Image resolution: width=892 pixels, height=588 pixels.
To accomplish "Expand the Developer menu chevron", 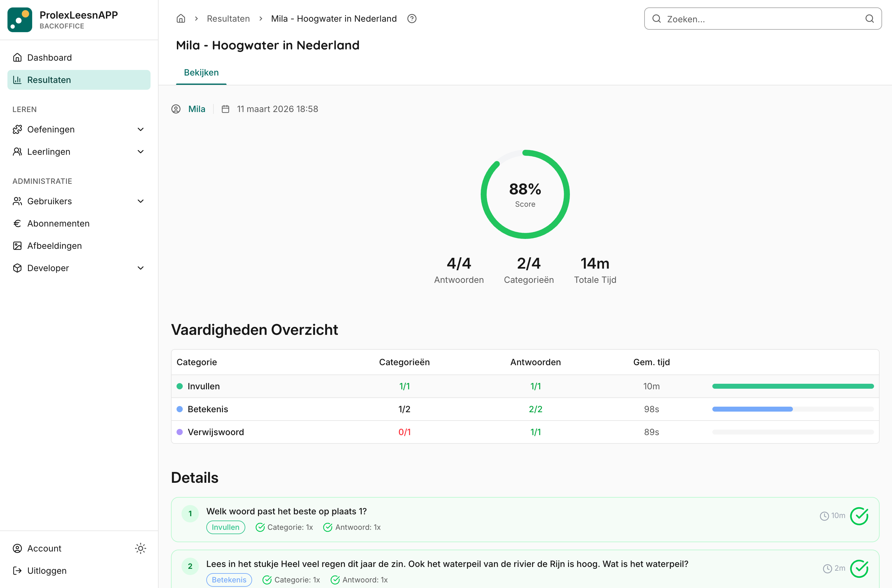I will 141,268.
